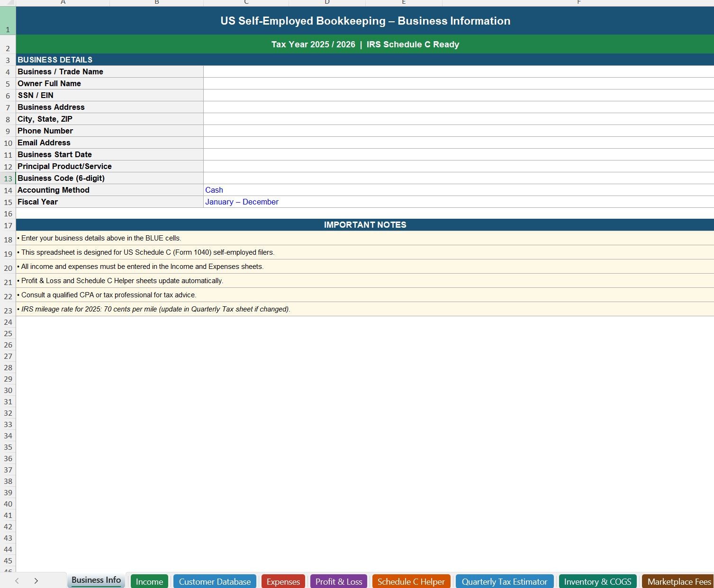714x588 pixels.
Task: Select the Owner Full Name input cell
Action: point(459,83)
